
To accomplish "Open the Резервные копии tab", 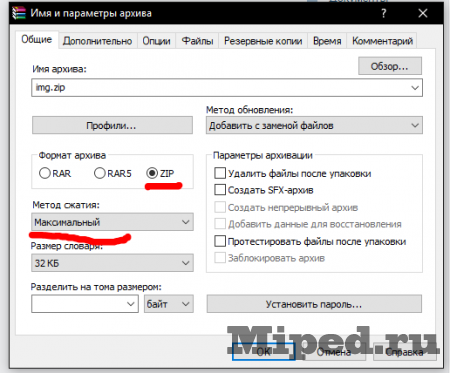I will 263,41.
